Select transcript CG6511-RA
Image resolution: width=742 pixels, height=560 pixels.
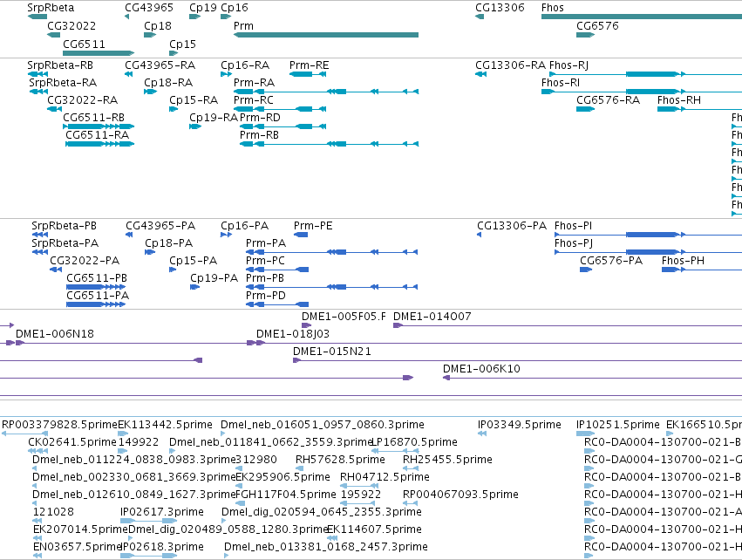[97, 135]
